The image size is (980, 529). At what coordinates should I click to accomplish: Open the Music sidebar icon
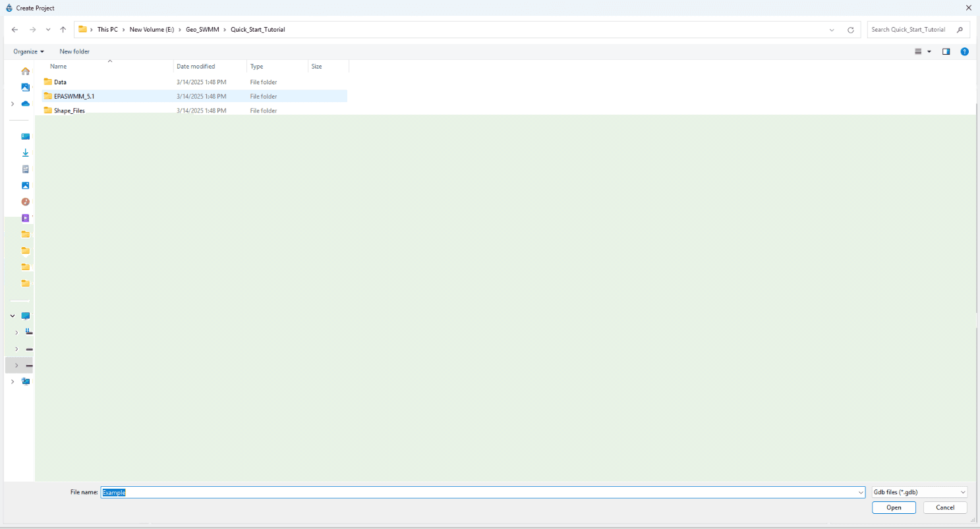coord(25,202)
